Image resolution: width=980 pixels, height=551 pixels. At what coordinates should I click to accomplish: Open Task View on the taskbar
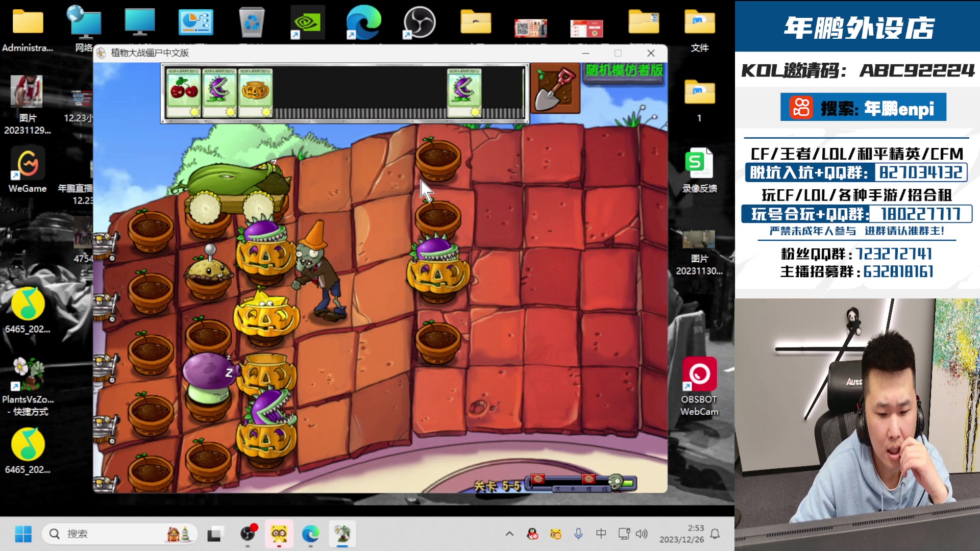point(214,534)
